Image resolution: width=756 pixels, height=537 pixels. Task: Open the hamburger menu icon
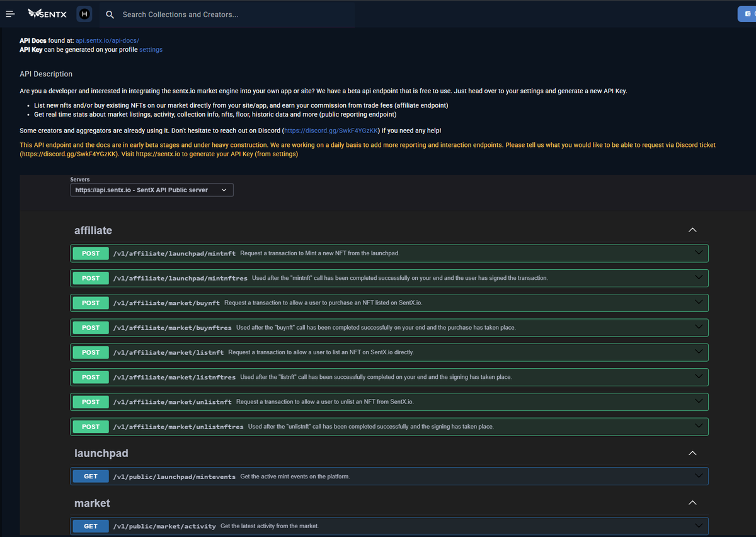10,14
